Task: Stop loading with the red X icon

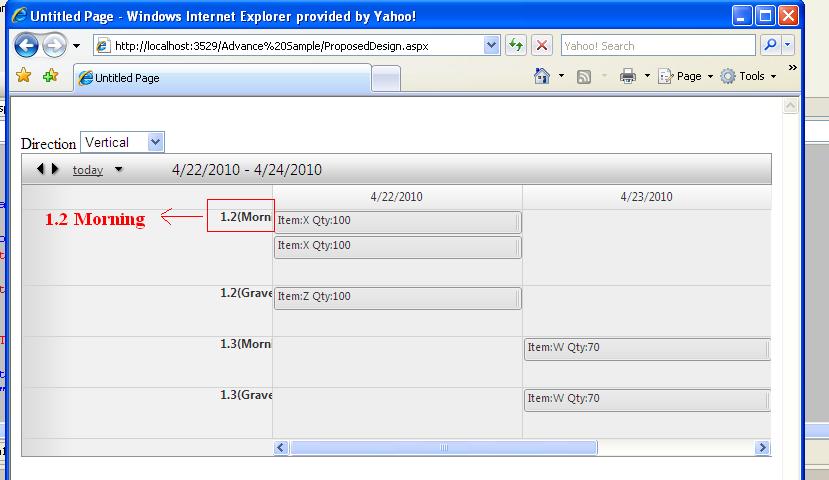Action: point(542,45)
